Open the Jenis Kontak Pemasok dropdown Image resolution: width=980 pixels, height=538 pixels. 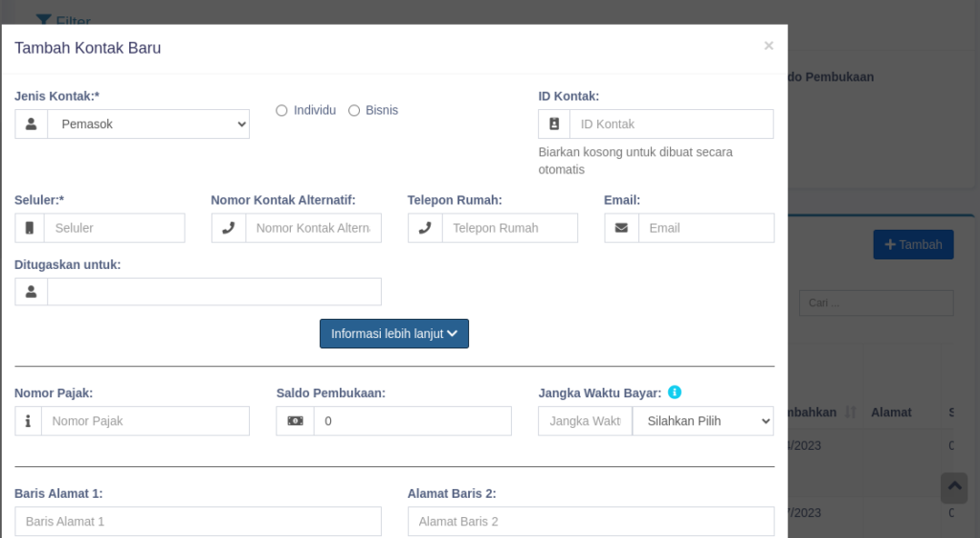148,124
